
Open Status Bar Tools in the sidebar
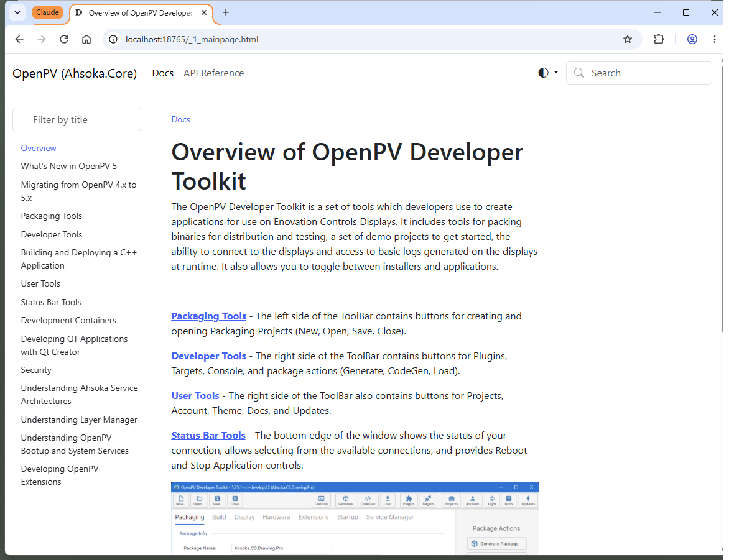51,303
